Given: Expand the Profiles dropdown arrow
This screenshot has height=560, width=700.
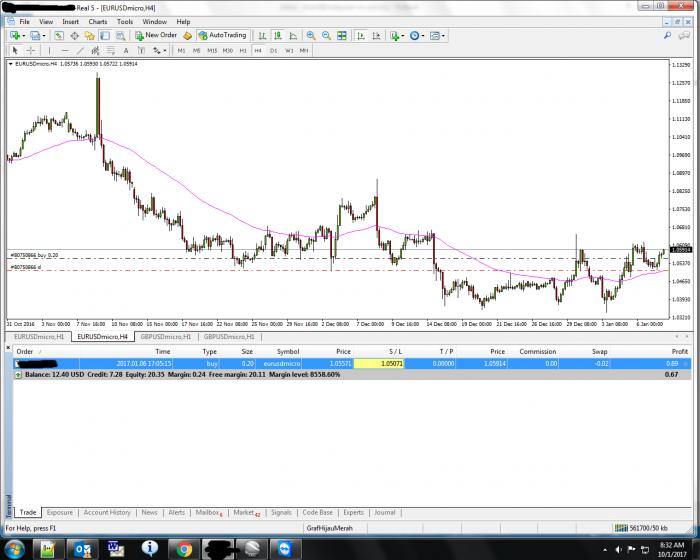Looking at the screenshot, I should (43, 36).
